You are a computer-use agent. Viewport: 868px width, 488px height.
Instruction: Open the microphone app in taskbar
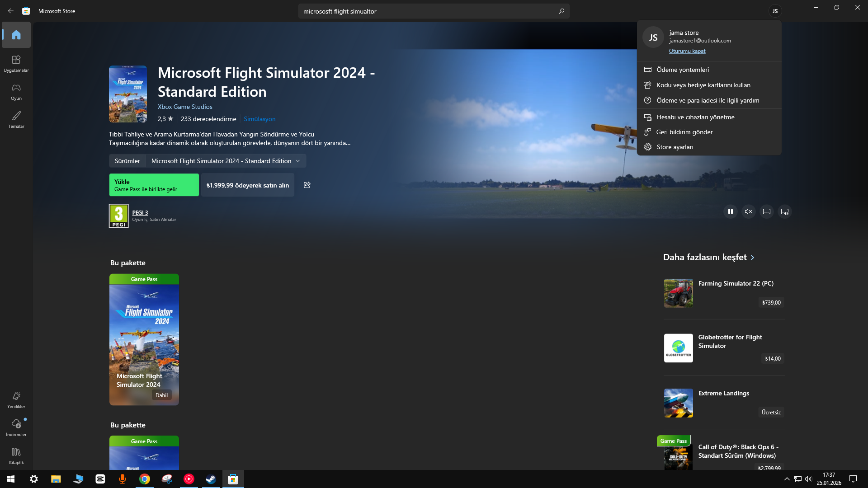pos(123,479)
